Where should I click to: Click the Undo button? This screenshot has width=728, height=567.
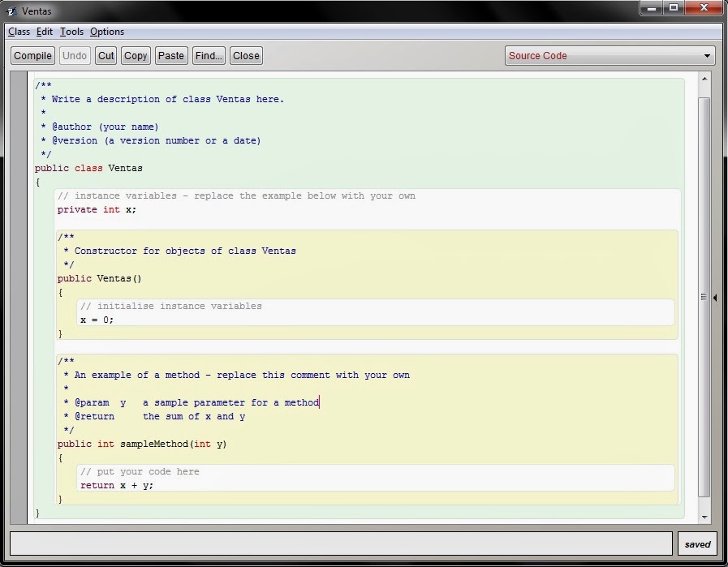(74, 55)
